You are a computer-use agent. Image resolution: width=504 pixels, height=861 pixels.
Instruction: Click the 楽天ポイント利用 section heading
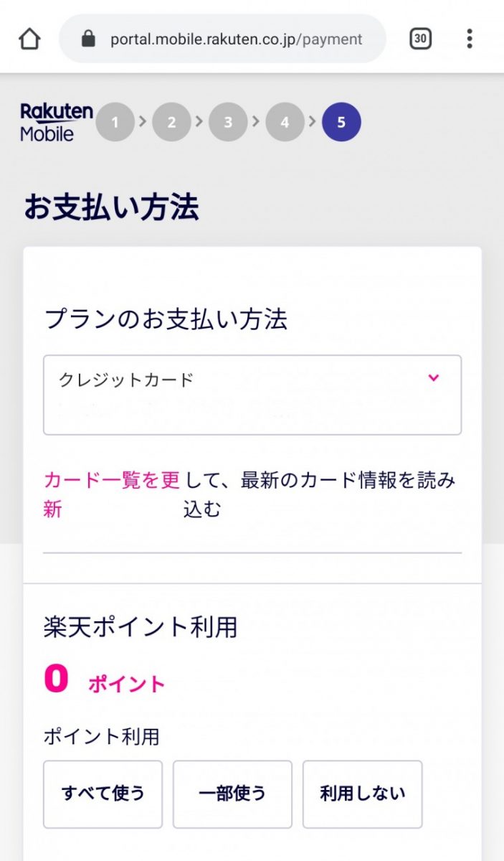tap(141, 627)
